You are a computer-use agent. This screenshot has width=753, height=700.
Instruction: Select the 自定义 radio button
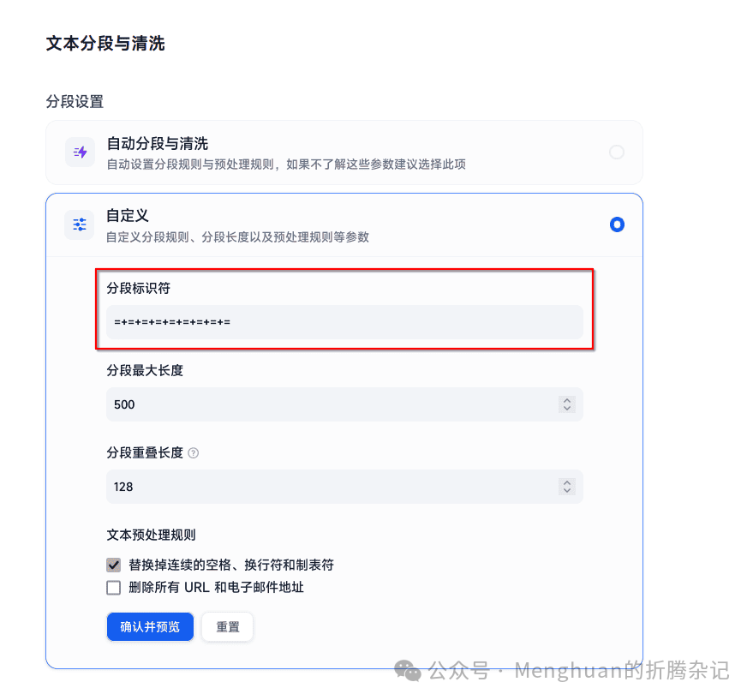pyautogui.click(x=617, y=224)
